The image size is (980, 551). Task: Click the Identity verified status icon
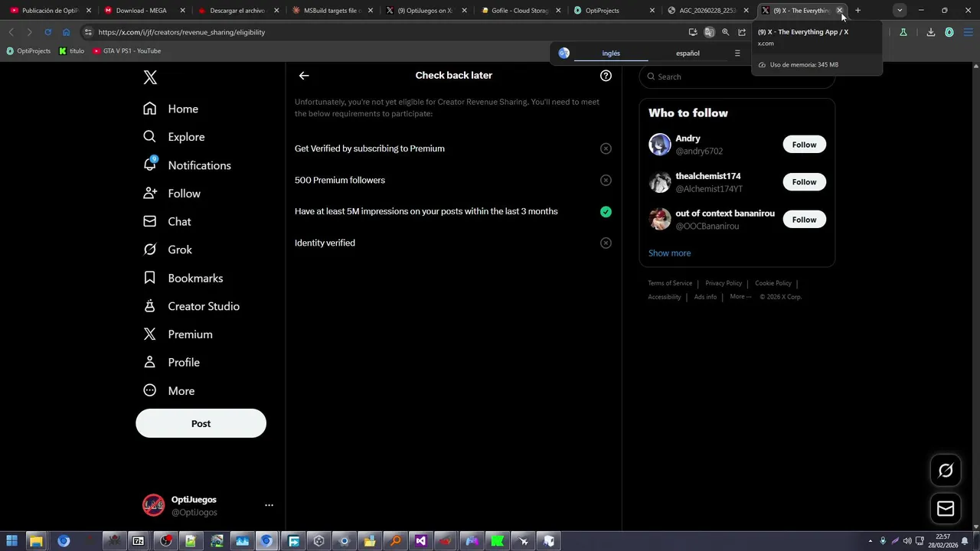pyautogui.click(x=606, y=243)
